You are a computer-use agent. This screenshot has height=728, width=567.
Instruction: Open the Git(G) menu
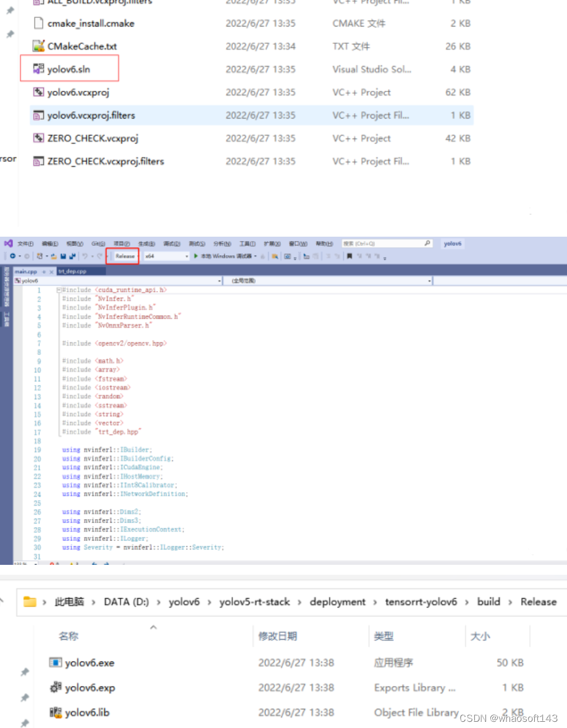click(x=98, y=243)
